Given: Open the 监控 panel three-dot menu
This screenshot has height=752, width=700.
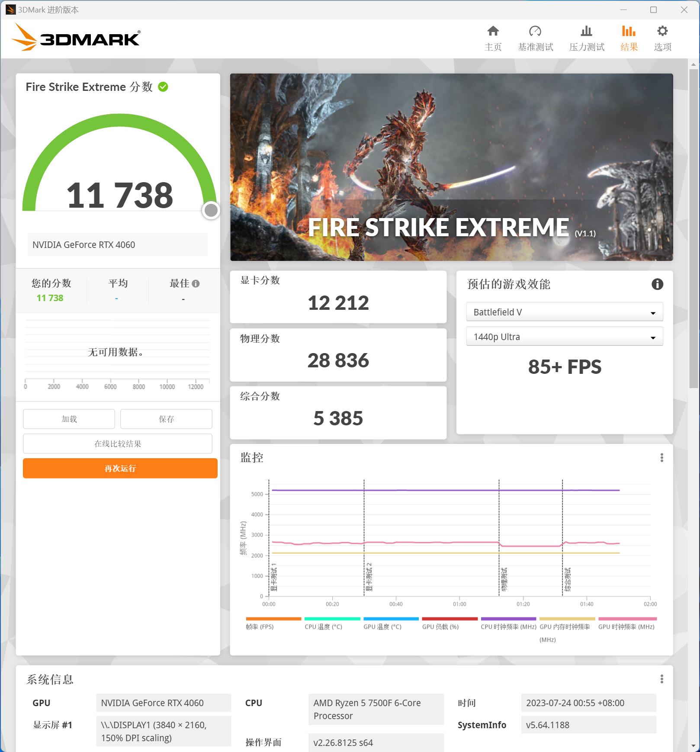Looking at the screenshot, I should point(661,458).
